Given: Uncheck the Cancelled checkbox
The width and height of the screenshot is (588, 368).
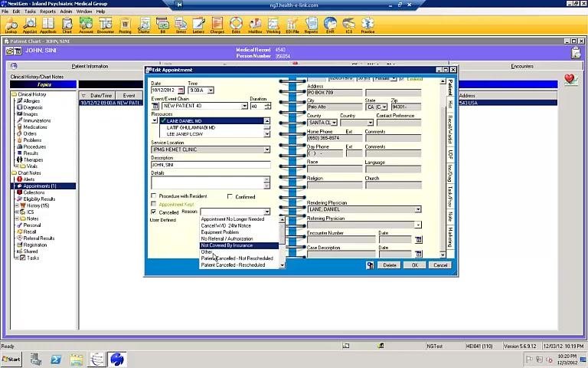Looking at the screenshot, I should pos(153,212).
